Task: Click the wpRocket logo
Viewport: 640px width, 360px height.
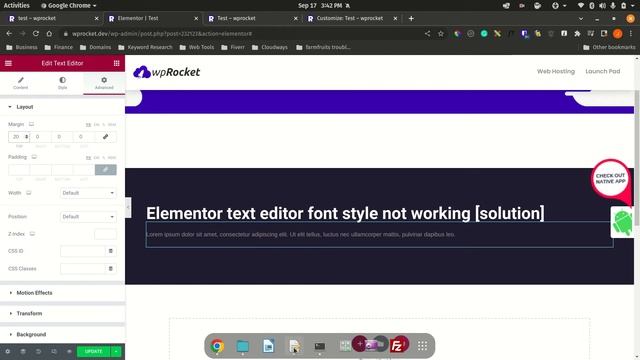Action: coord(167,72)
